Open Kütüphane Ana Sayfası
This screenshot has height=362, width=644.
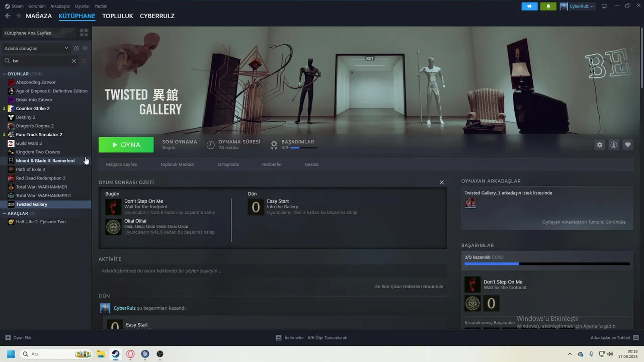click(39, 33)
